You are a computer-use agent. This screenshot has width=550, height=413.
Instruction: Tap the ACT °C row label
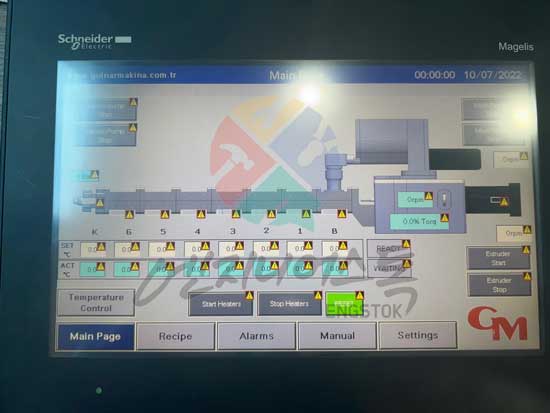pos(67,270)
